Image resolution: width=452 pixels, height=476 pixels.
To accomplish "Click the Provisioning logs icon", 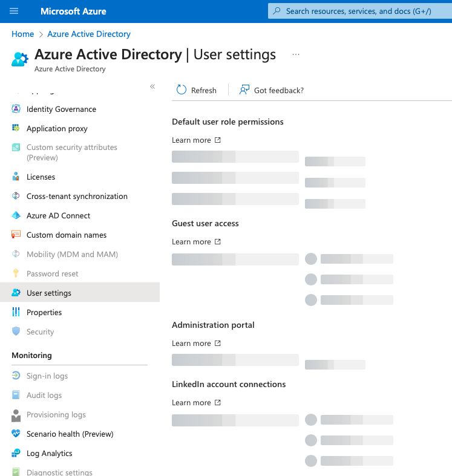I will tap(16, 416).
